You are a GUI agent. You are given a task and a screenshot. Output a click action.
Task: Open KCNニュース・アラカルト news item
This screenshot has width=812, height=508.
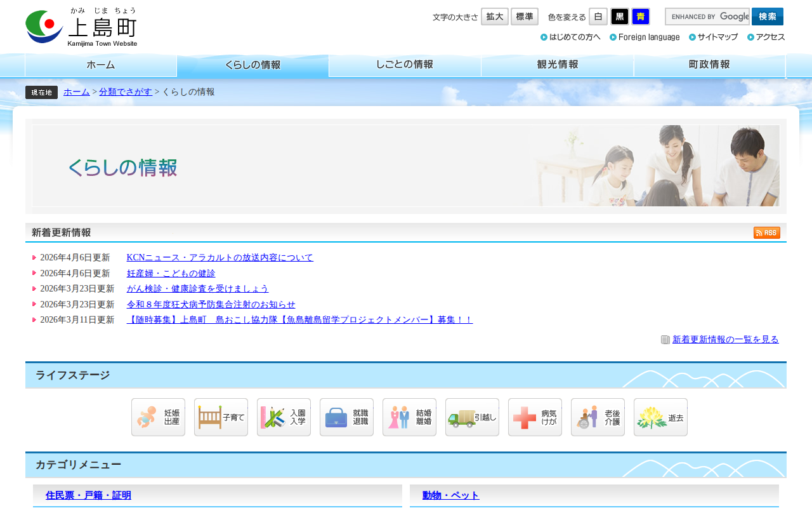click(x=220, y=258)
